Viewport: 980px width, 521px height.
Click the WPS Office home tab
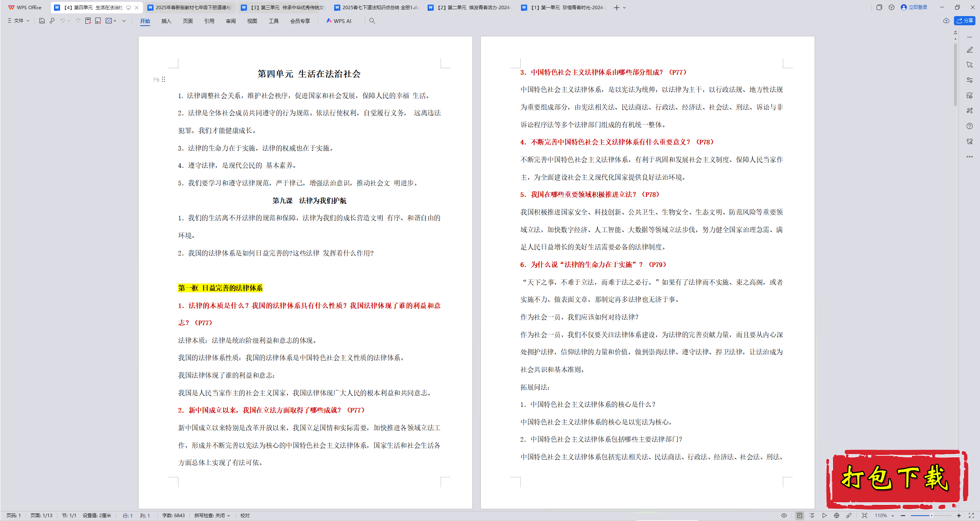[x=25, y=7]
